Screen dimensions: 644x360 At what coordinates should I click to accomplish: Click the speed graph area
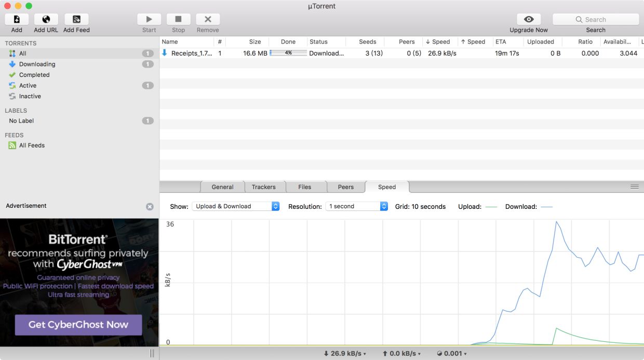click(x=401, y=282)
